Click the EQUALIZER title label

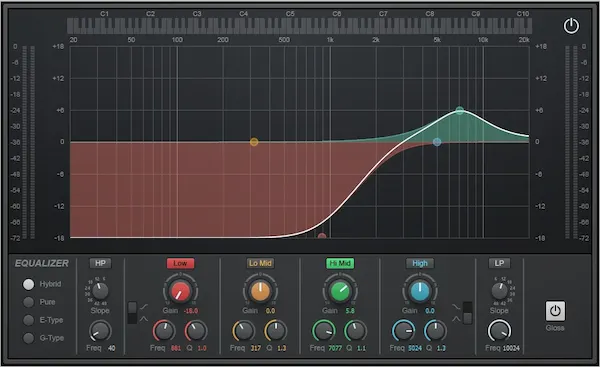(x=42, y=263)
